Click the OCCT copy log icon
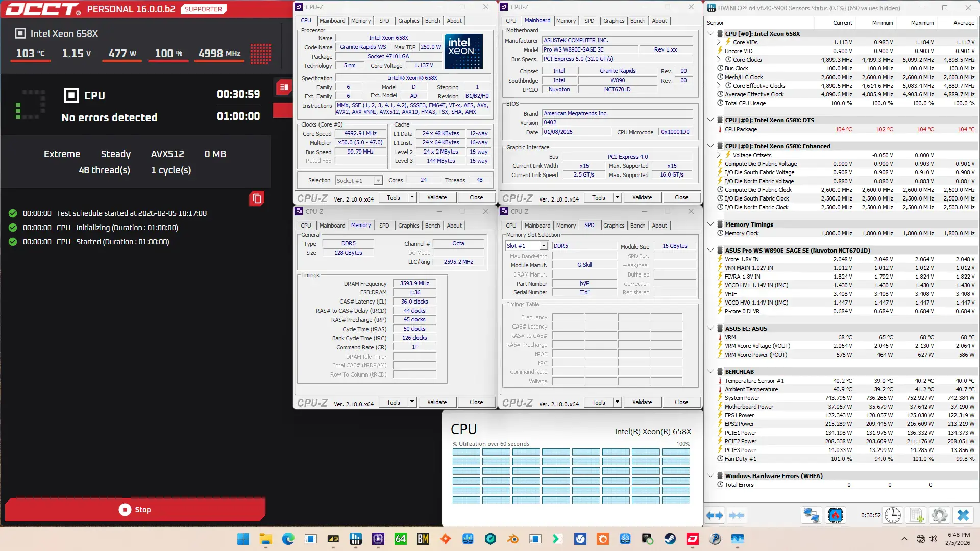The width and height of the screenshot is (980, 551). [257, 198]
